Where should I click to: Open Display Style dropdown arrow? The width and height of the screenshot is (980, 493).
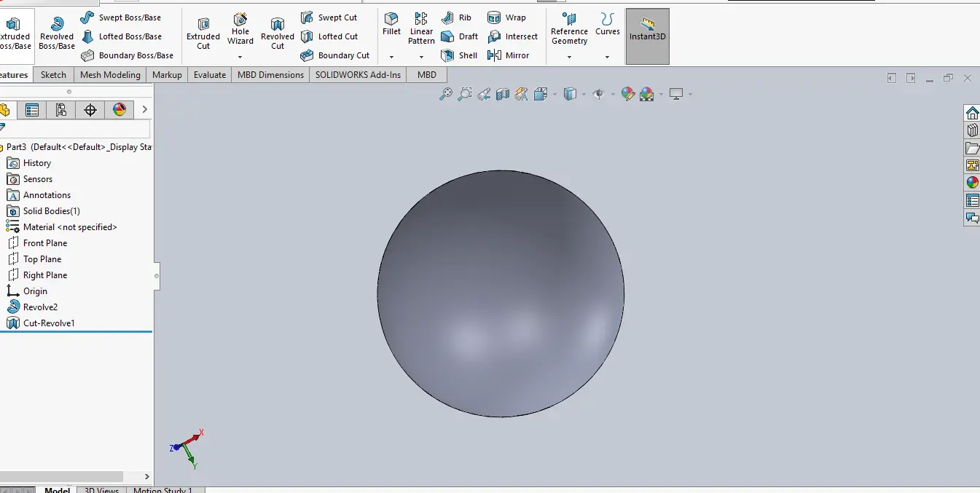584,95
